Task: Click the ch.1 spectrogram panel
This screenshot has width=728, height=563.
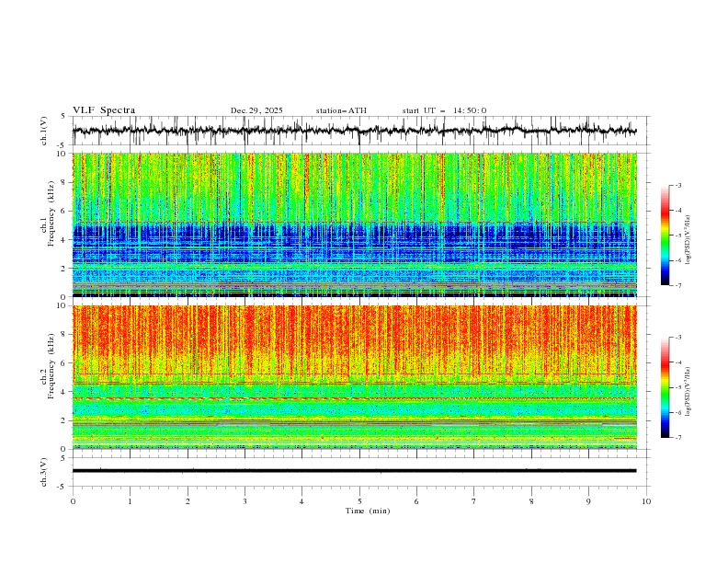Action: click(x=355, y=224)
